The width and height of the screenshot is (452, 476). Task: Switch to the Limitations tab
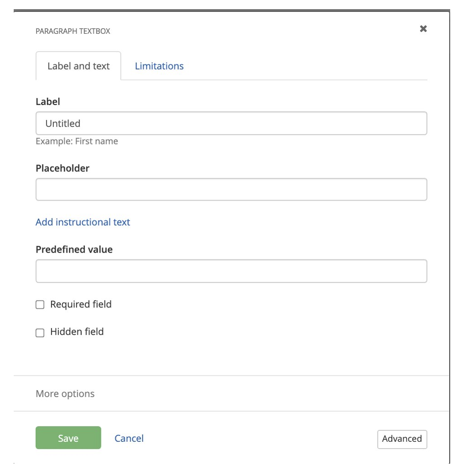click(x=159, y=66)
